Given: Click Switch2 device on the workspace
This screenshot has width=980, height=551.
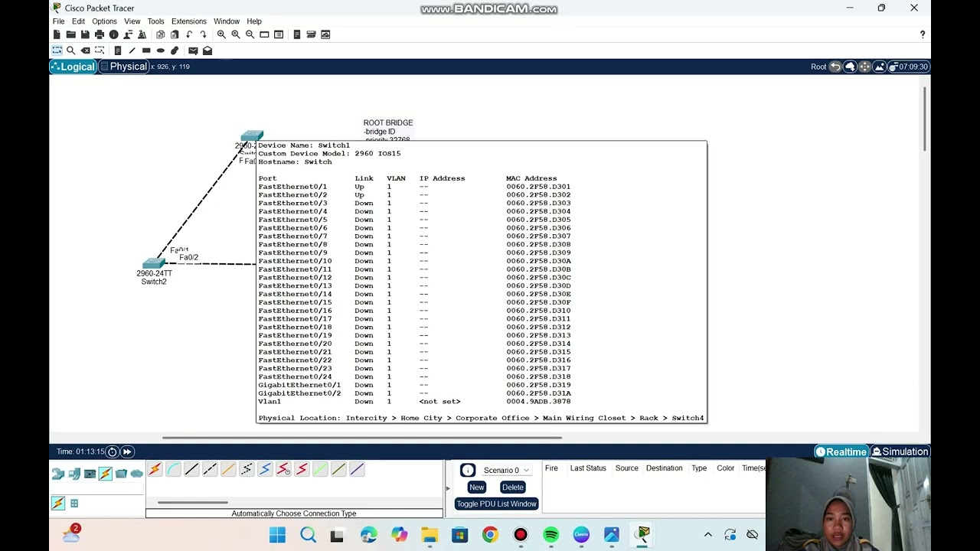Looking at the screenshot, I should coord(153,264).
